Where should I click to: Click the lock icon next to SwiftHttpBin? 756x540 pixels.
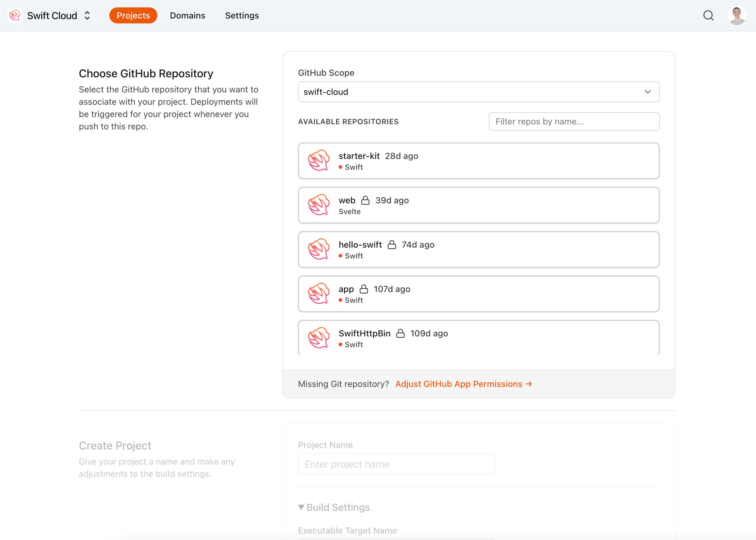401,333
